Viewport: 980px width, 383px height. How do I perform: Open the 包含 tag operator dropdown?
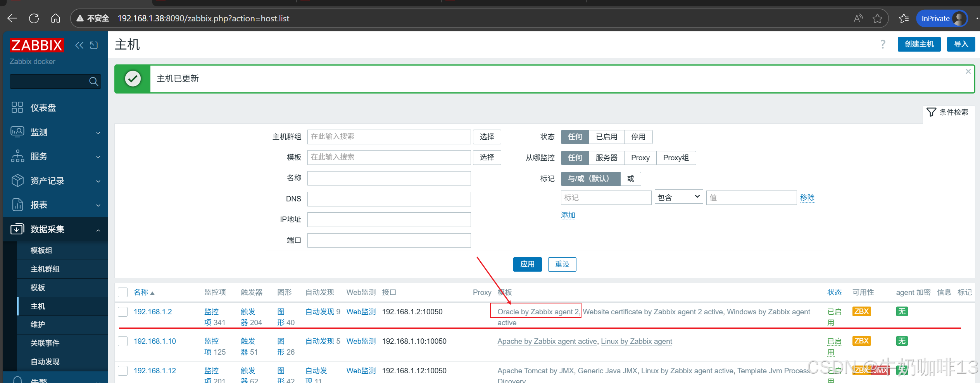pyautogui.click(x=679, y=197)
